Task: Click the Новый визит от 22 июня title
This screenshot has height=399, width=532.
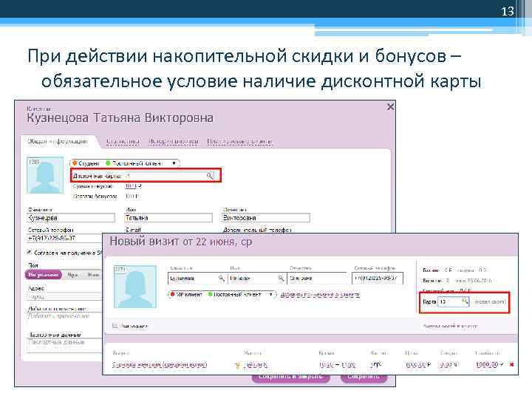Action: click(x=180, y=242)
